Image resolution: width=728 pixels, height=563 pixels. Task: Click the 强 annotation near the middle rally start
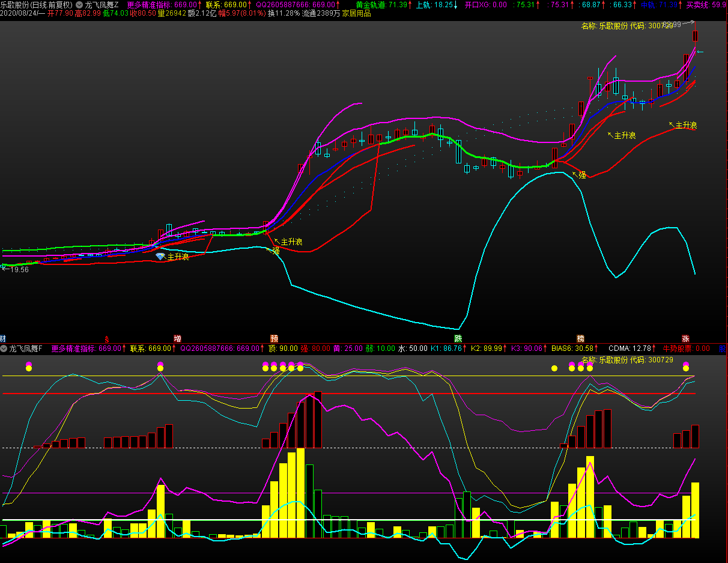pos(276,251)
